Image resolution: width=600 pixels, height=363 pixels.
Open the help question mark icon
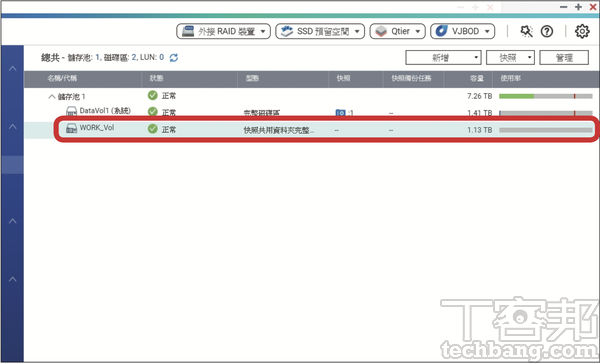547,31
